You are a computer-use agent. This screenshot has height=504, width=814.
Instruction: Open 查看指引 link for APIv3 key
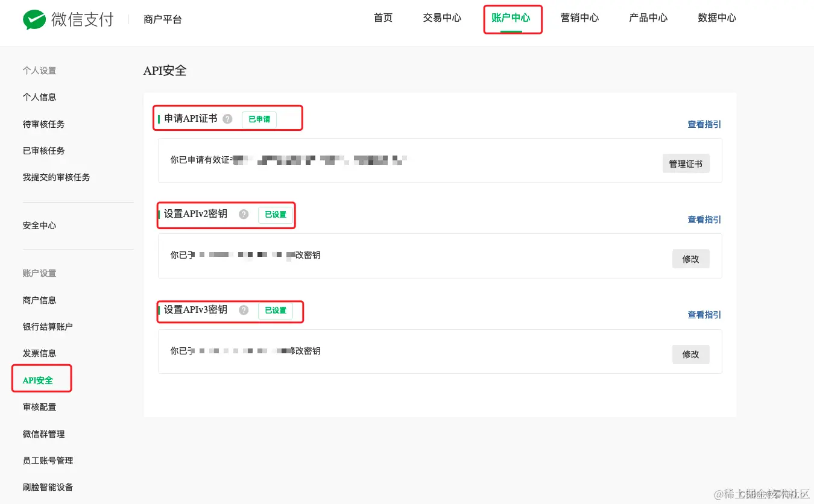coord(704,315)
